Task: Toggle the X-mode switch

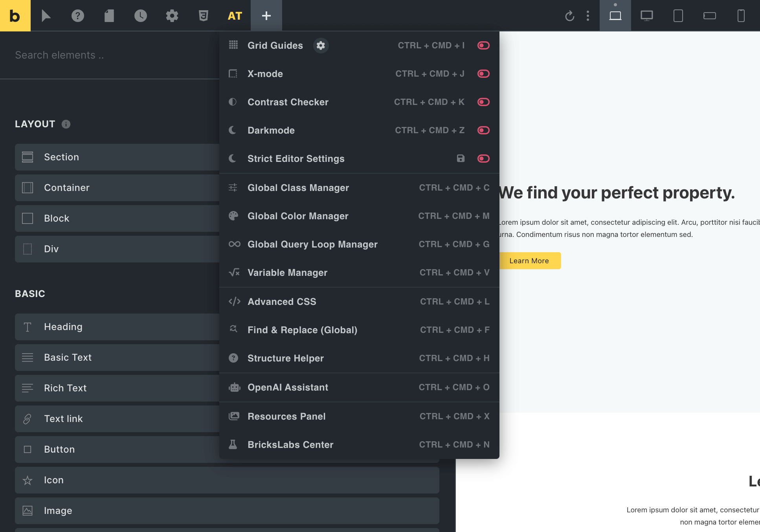Action: tap(483, 74)
